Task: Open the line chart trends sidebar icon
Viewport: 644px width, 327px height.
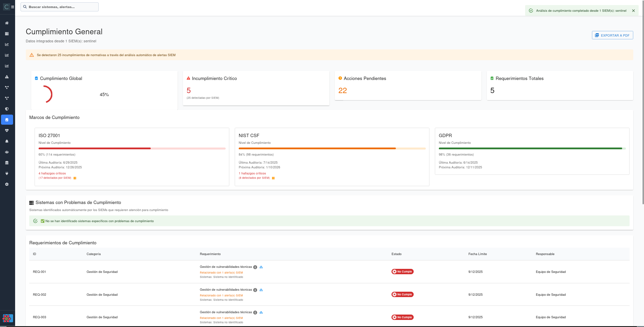Action: coord(7,44)
